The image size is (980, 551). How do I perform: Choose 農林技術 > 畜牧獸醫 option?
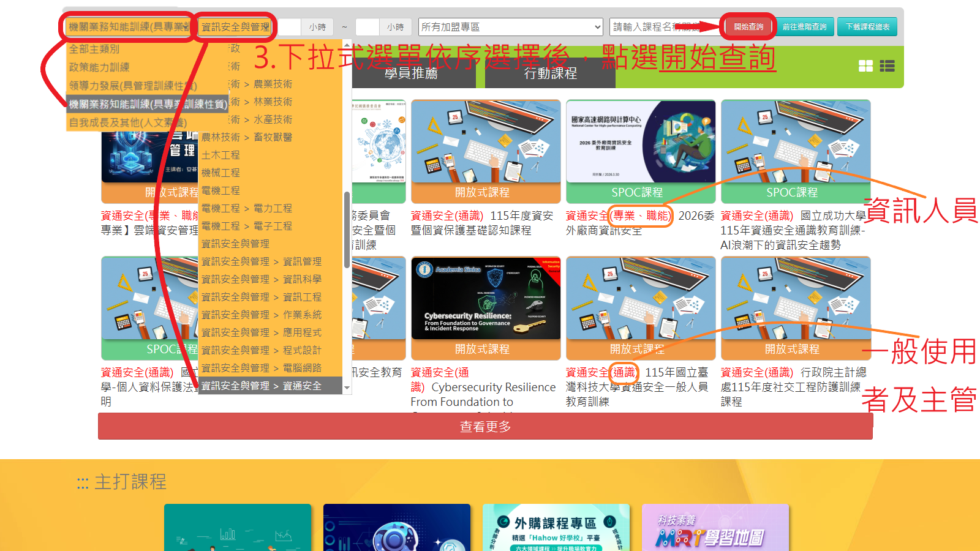click(x=270, y=137)
